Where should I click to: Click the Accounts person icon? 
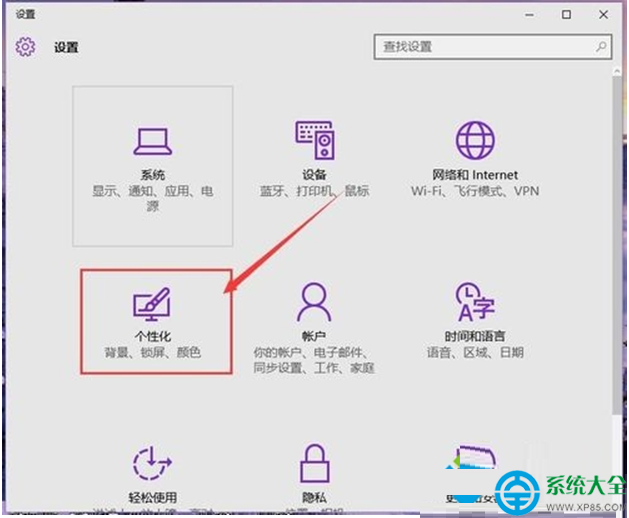(314, 301)
